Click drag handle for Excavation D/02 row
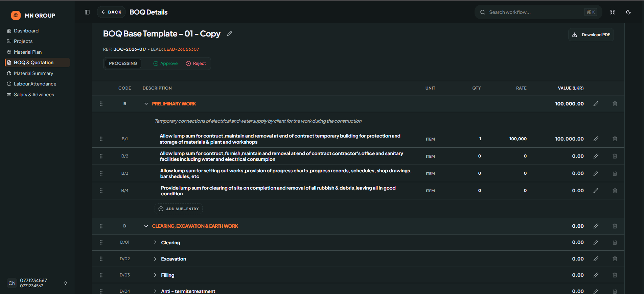 101,259
